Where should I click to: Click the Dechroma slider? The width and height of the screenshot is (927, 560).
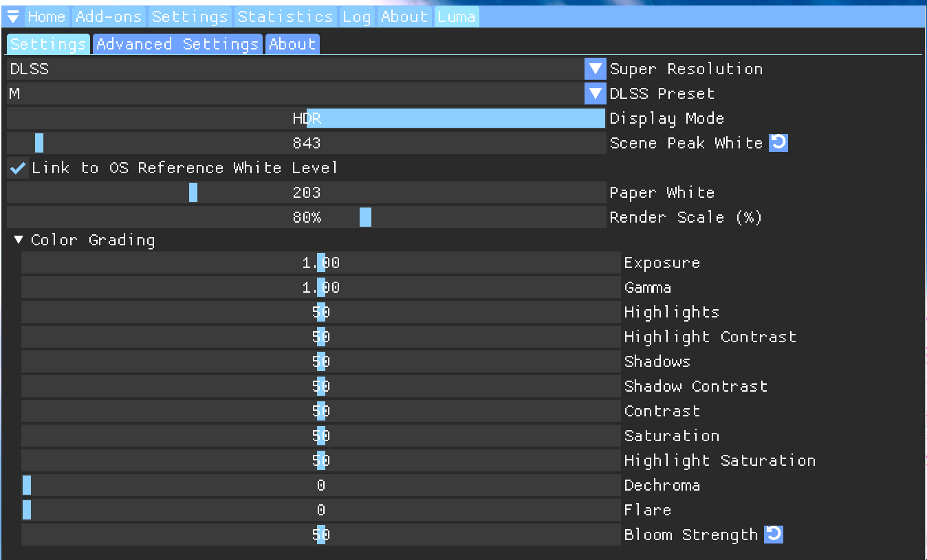click(321, 485)
